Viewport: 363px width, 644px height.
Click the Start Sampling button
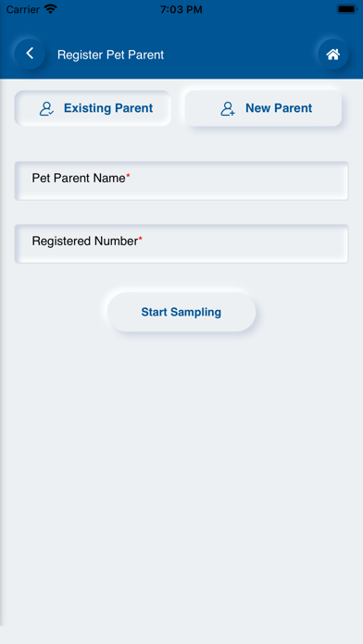181,312
